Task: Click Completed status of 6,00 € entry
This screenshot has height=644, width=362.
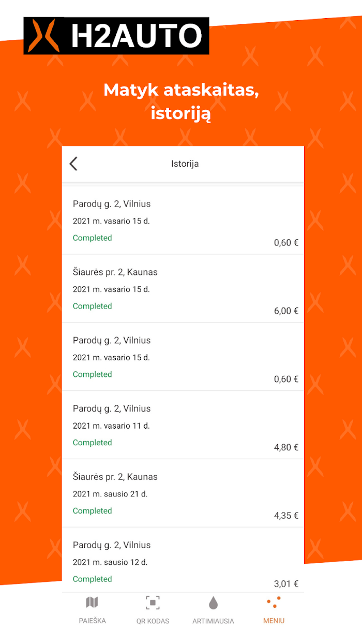Action: pyautogui.click(x=92, y=306)
